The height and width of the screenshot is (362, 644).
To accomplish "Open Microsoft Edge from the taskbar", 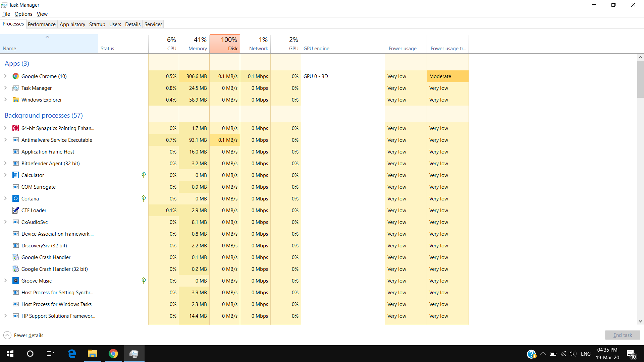I will pos(72,354).
